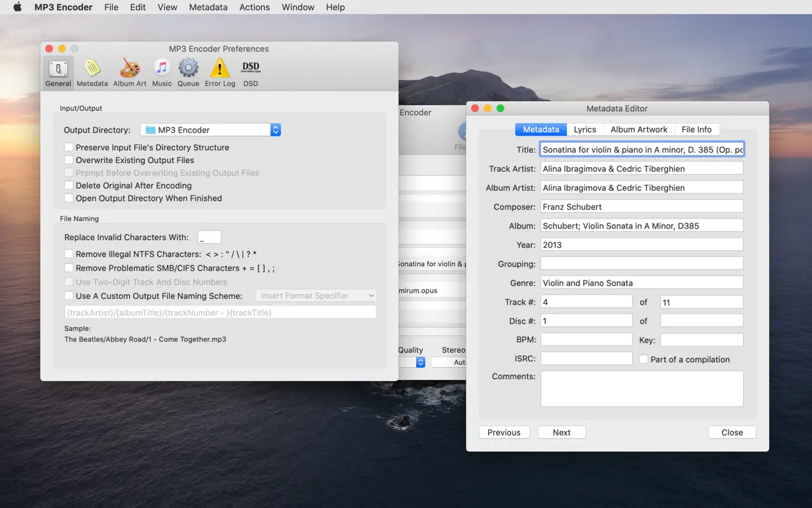The width and height of the screenshot is (812, 508).
Task: Select the 'mirum.opus' row in Encoder window
Action: pyautogui.click(x=432, y=290)
